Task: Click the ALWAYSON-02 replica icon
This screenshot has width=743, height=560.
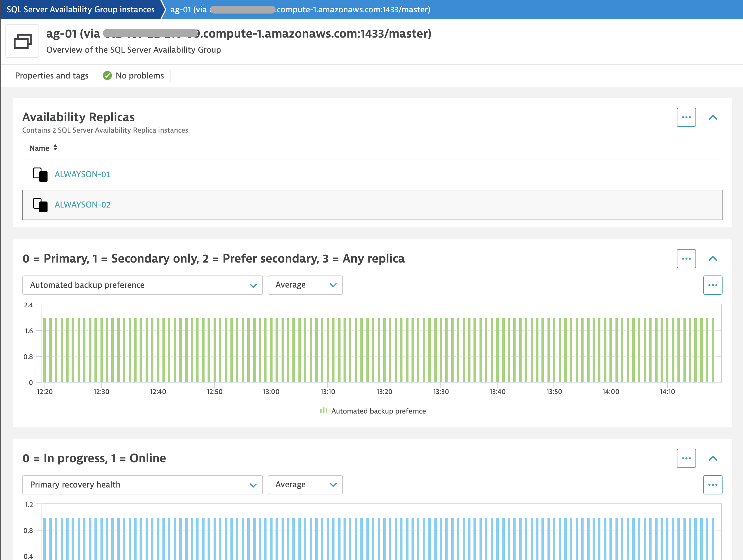Action: (40, 205)
